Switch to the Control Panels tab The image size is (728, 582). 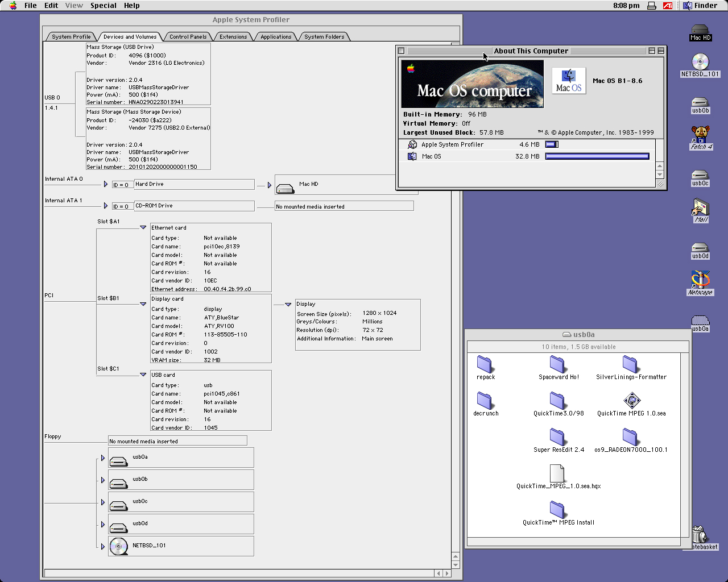188,36
